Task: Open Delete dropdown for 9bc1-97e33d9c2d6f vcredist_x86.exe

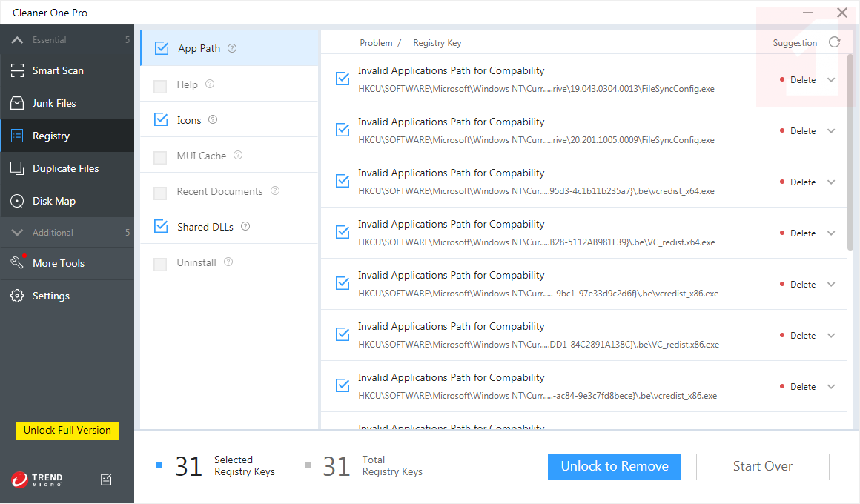Action: (831, 284)
